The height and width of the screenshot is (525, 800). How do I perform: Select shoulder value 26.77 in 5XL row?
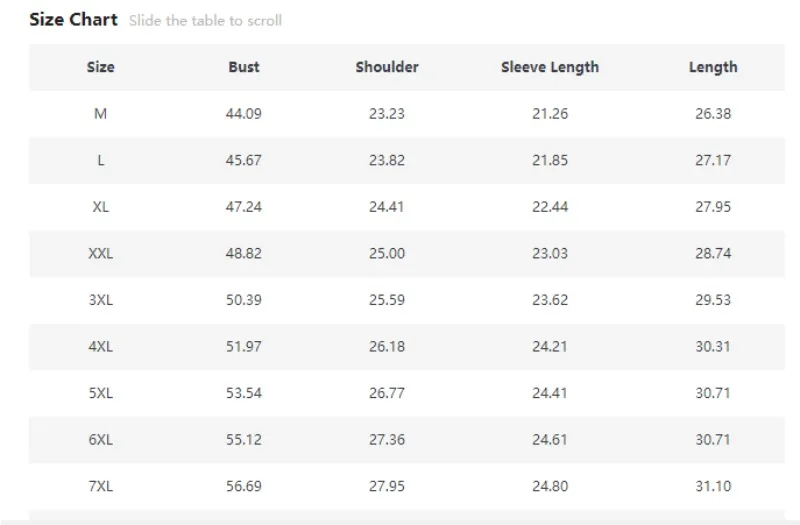click(x=387, y=393)
